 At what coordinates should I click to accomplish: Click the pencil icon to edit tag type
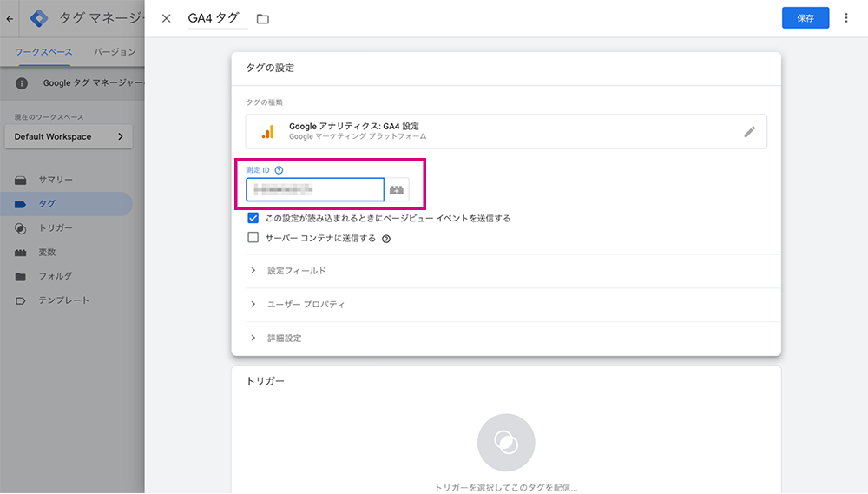tap(749, 131)
